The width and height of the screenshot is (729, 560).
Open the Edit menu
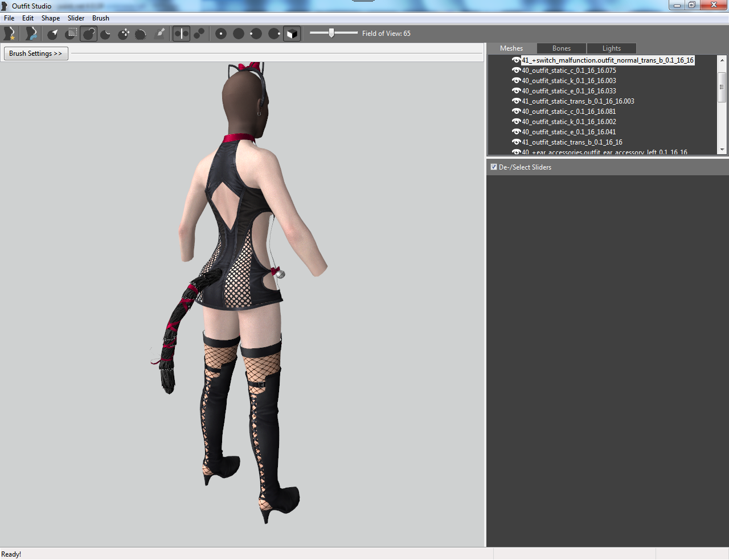(x=28, y=18)
